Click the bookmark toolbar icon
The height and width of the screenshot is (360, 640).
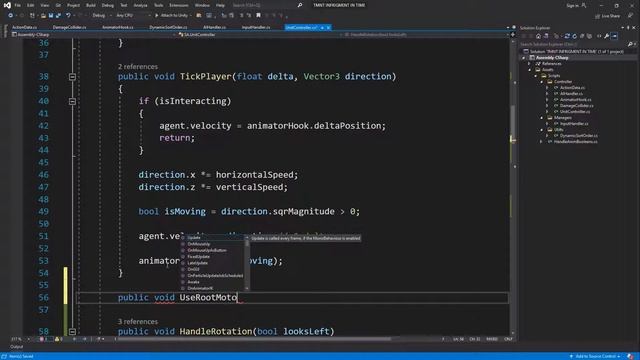click(258, 16)
